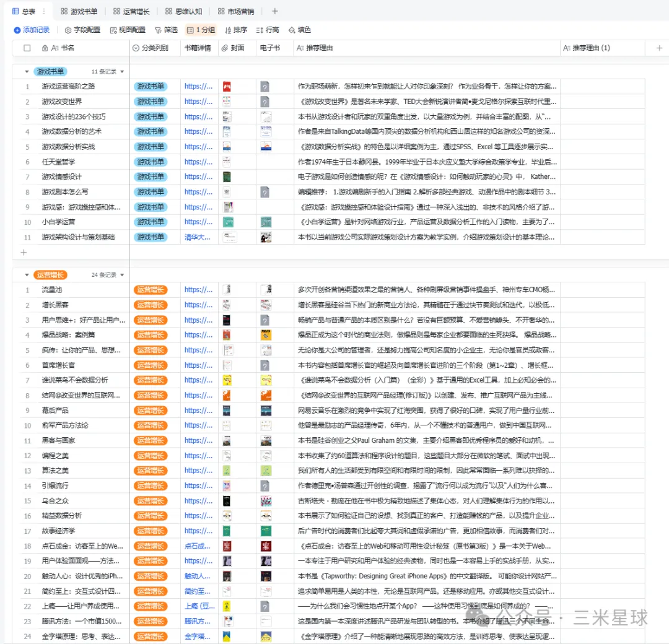Image resolution: width=669 pixels, height=644 pixels.
Task: Open 视图配置 view settings
Action: tap(128, 30)
